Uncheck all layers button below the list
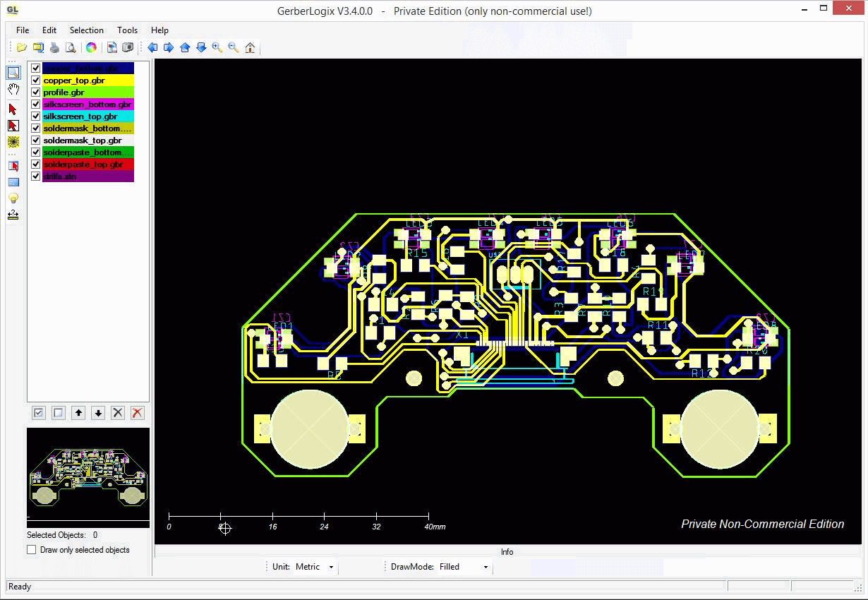 click(x=59, y=413)
